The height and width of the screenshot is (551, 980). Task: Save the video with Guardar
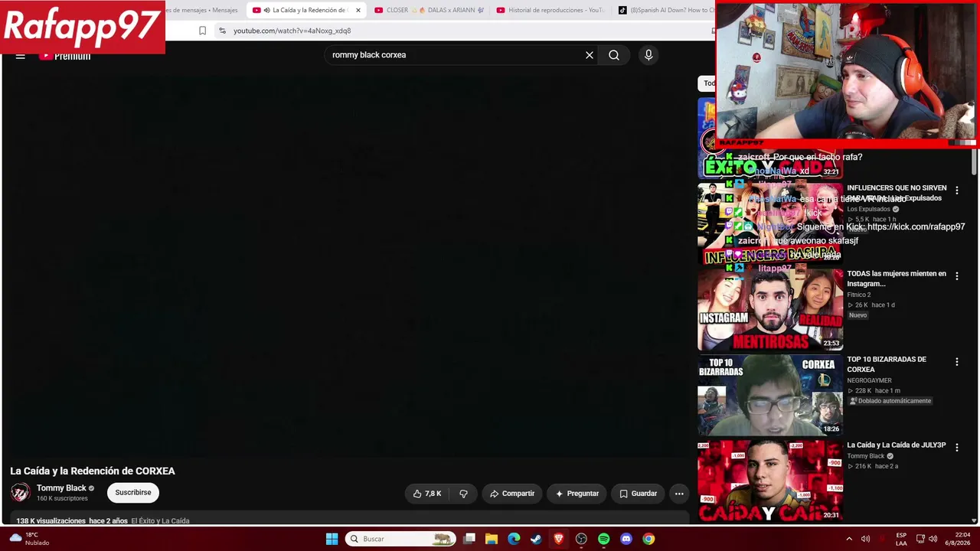[638, 494]
